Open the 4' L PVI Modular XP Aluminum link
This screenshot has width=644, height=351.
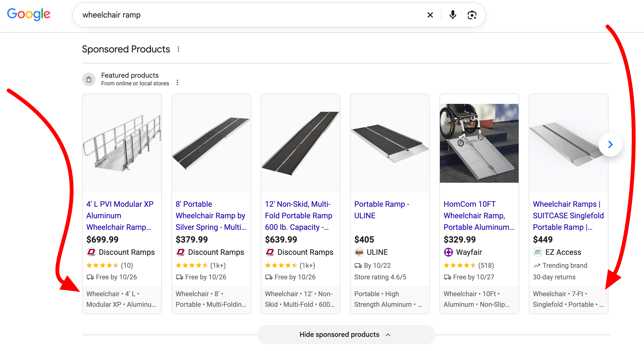point(120,216)
